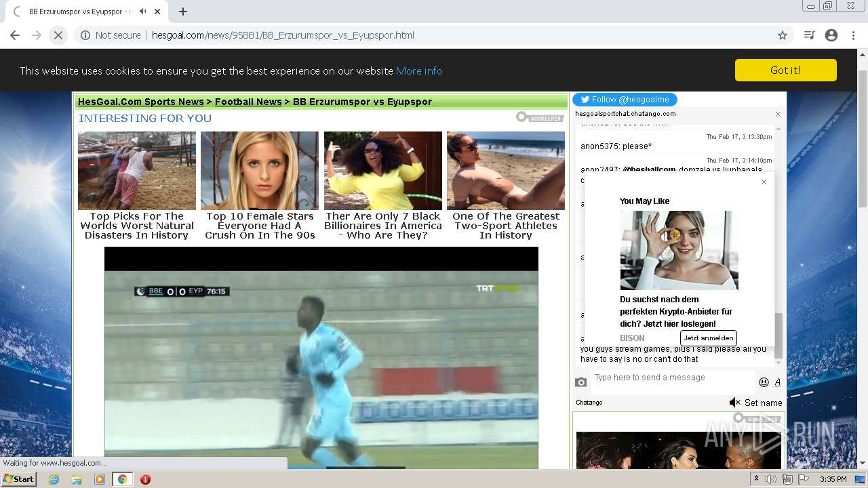Screen dimensions: 868x488
Task: Click the Jetzt anmelden button
Action: [708, 338]
